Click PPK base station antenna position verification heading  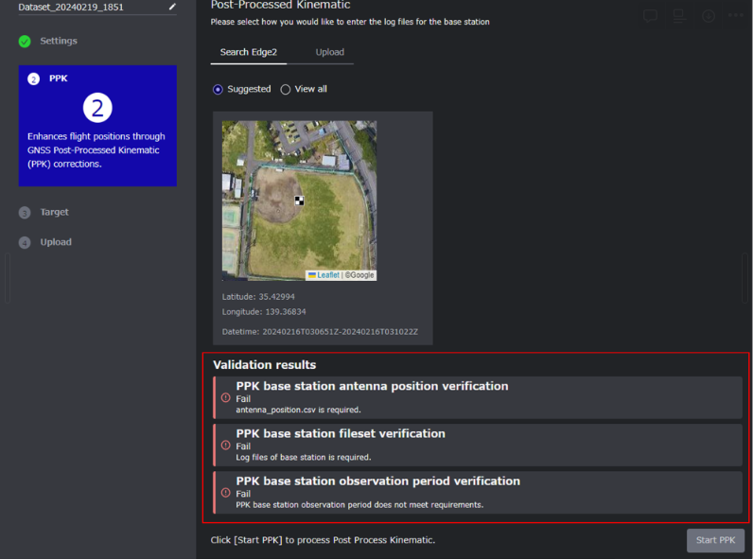372,386
